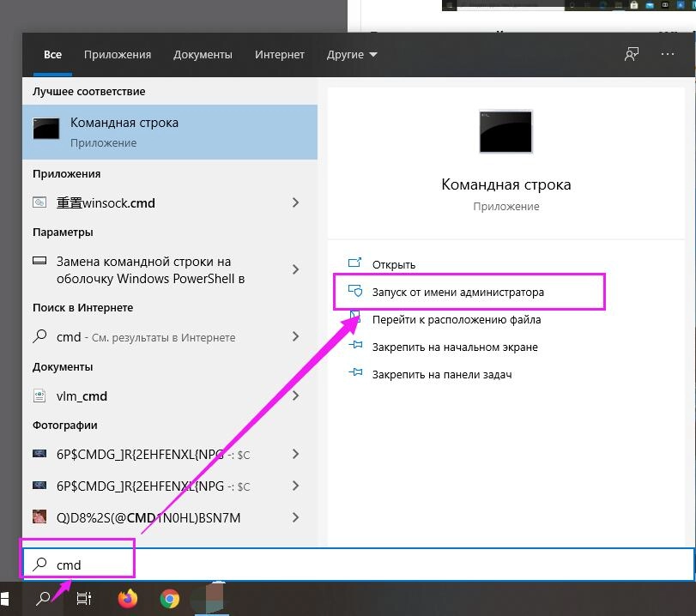
Task: Expand arrow next to vlm_cmd document
Action: point(295,396)
